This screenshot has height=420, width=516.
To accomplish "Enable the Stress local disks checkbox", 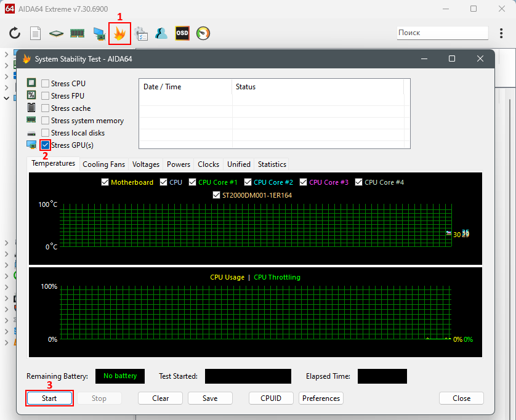I will 45,132.
